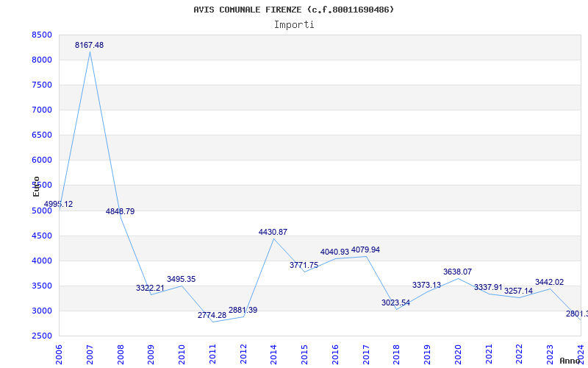The image size is (588, 368).
Task: Click the 4079.94 data label
Action: [x=365, y=250]
